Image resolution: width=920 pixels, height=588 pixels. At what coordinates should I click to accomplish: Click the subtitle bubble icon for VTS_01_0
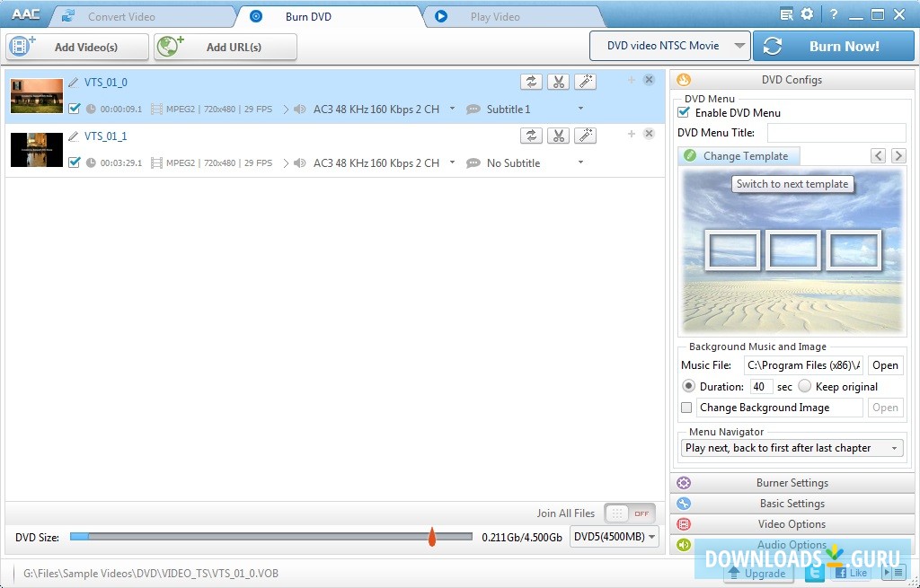pyautogui.click(x=473, y=109)
